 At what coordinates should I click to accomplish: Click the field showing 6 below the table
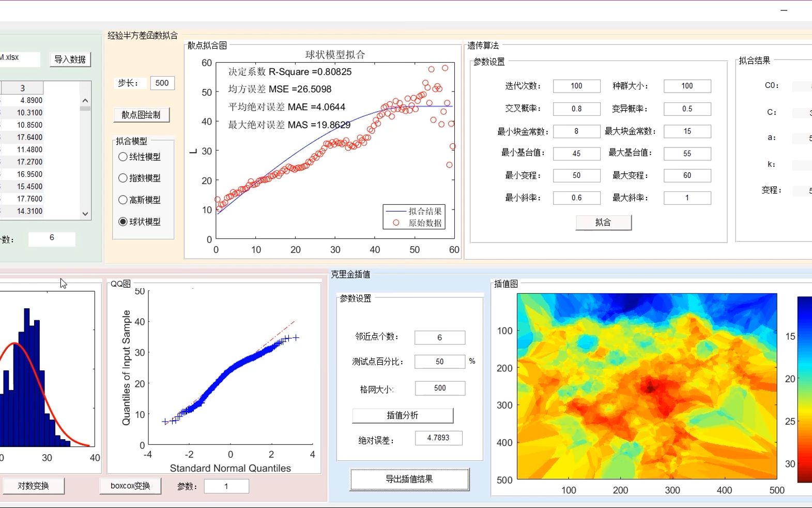[52, 238]
